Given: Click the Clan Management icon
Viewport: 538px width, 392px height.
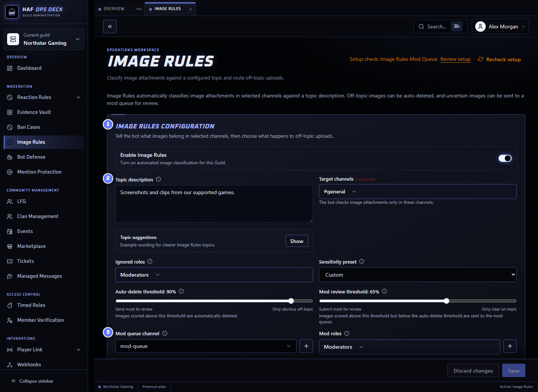Looking at the screenshot, I should click(x=10, y=217).
